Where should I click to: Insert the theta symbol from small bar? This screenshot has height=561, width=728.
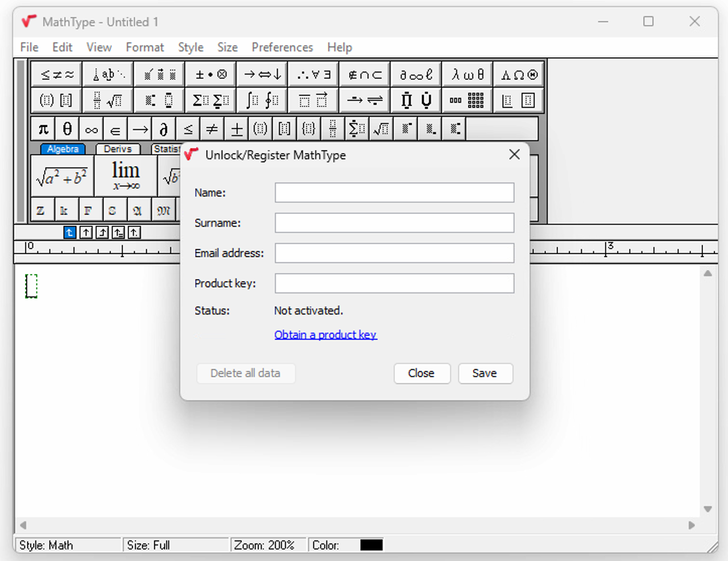(x=67, y=129)
